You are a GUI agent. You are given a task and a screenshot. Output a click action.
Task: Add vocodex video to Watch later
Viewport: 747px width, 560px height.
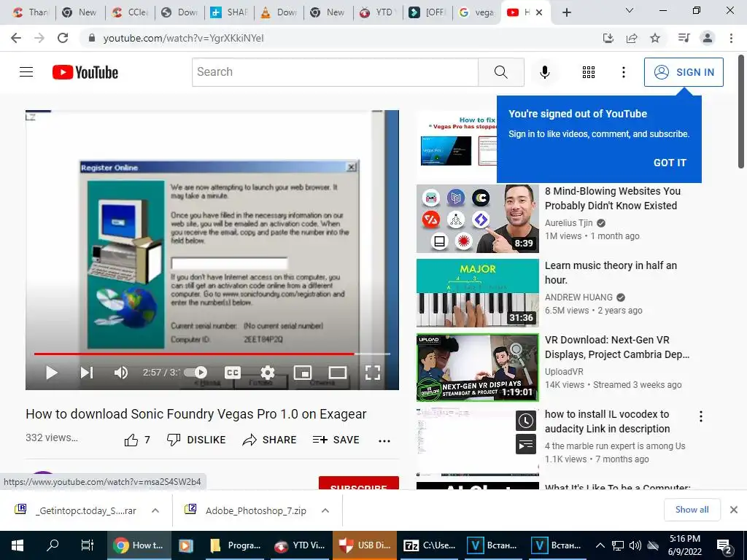(526, 421)
